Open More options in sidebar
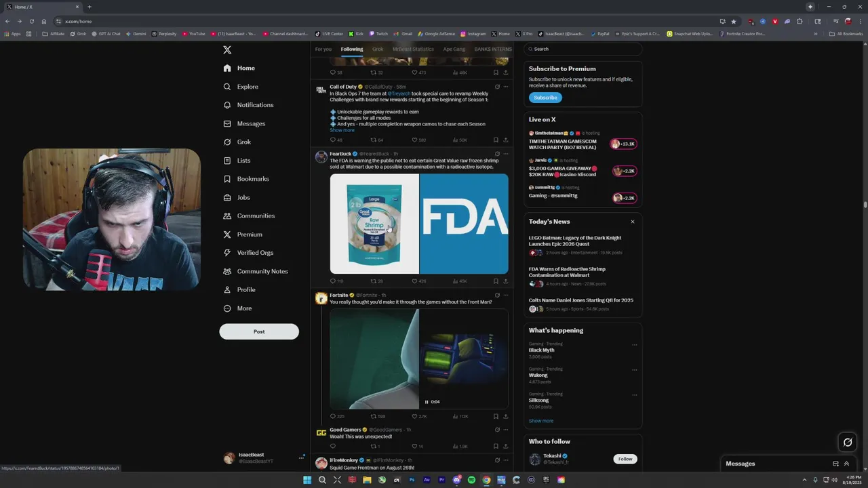Screen dimensions: 868x488 (x=237, y=308)
